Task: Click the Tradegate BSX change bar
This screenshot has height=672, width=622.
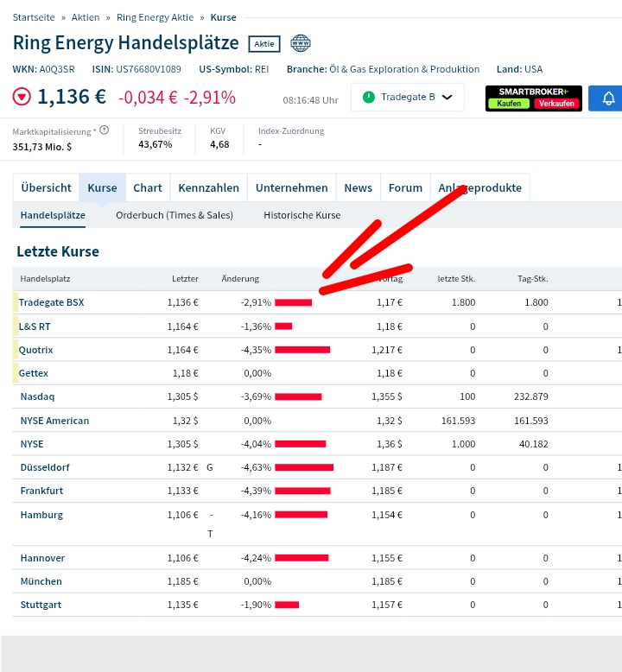Action: (294, 302)
